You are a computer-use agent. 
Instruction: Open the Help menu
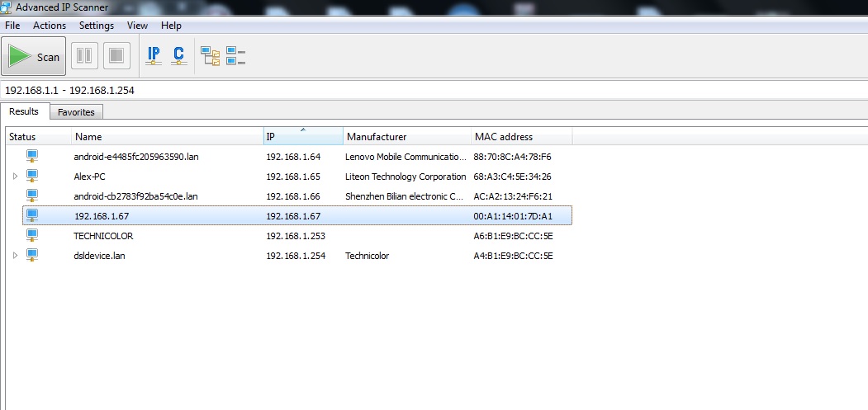point(171,26)
